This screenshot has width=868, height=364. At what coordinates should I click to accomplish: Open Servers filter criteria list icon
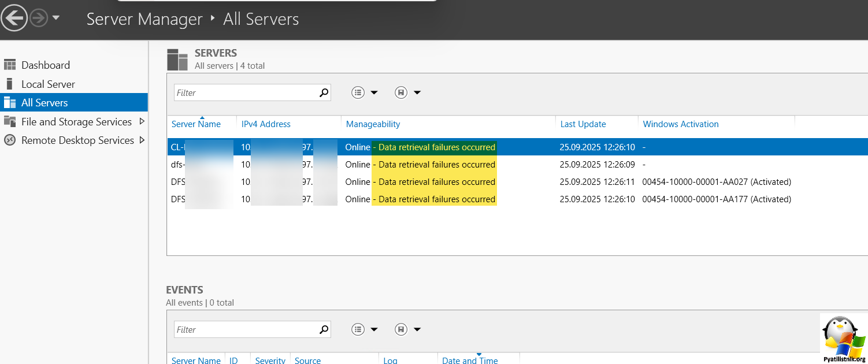click(x=358, y=92)
